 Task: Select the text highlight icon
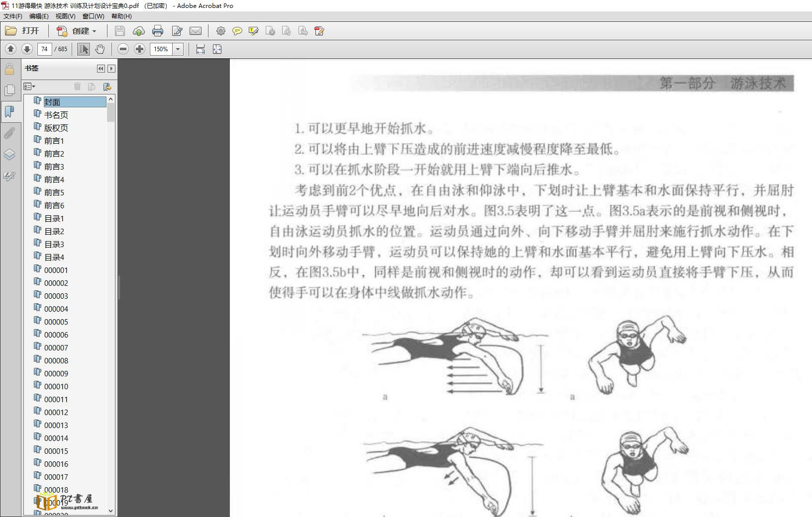coord(254,31)
